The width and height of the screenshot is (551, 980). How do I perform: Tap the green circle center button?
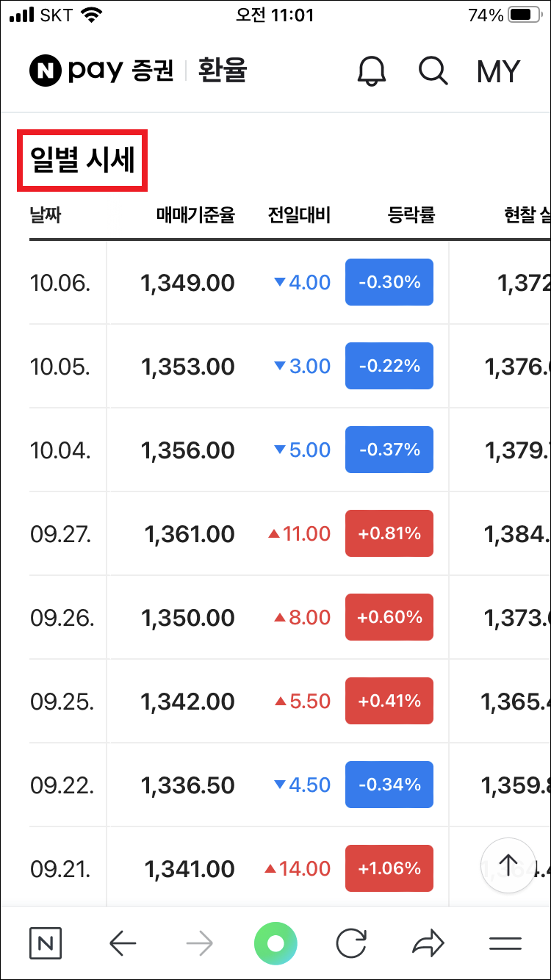[x=275, y=943]
